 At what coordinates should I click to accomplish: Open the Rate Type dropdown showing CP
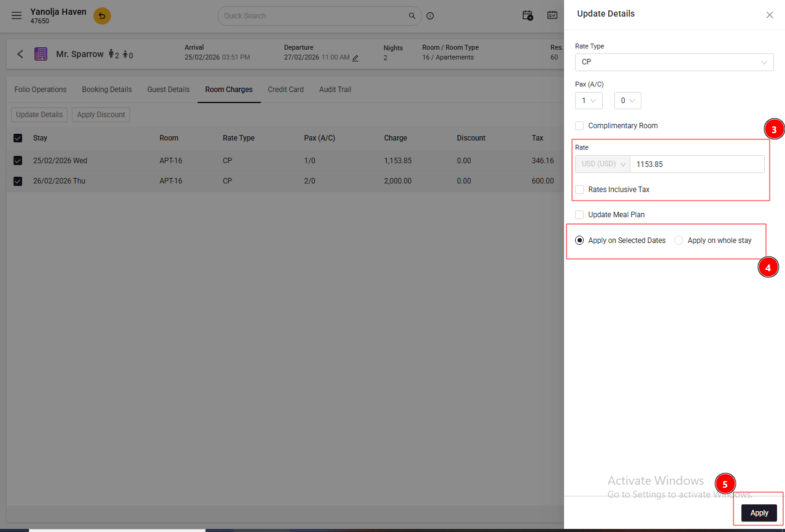(x=674, y=62)
